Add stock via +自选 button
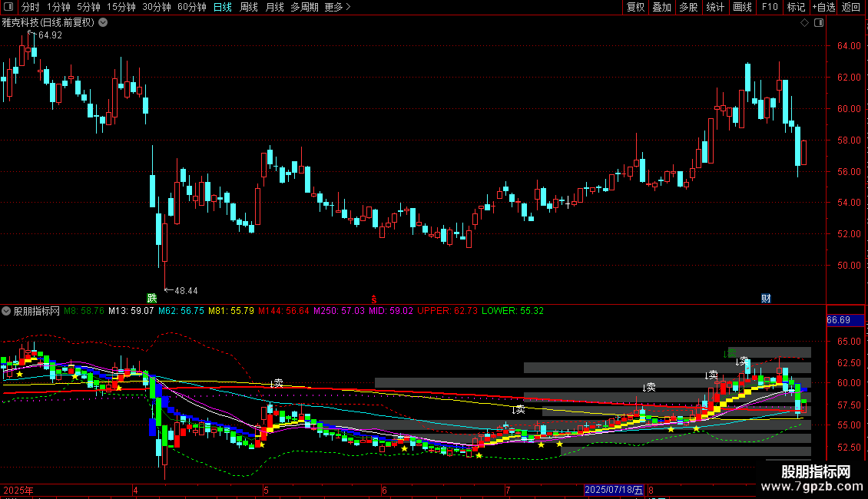The width and height of the screenshot is (868, 499). 823,7
